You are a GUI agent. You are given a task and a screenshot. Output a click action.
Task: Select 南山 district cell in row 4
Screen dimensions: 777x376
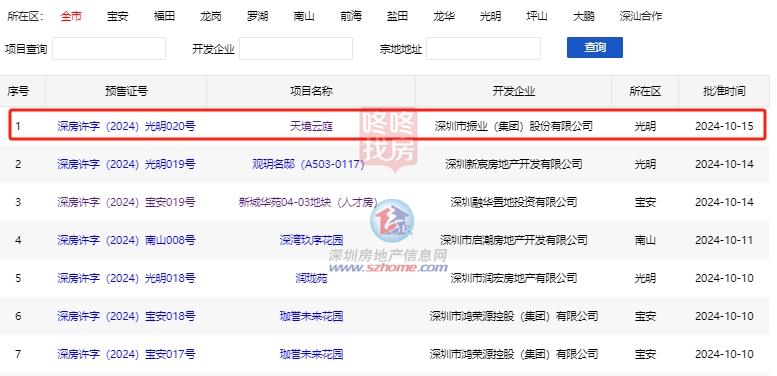[x=645, y=240]
